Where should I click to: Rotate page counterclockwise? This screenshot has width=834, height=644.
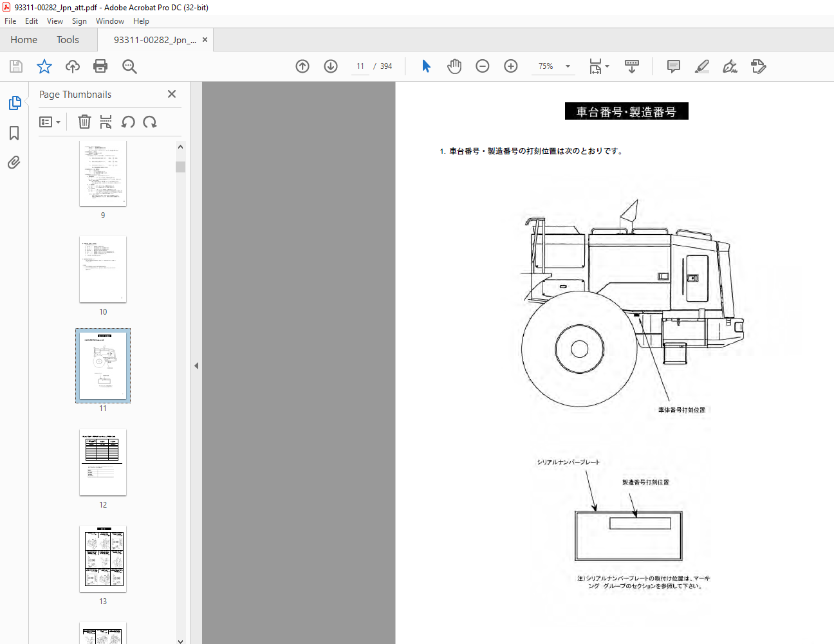pos(128,122)
